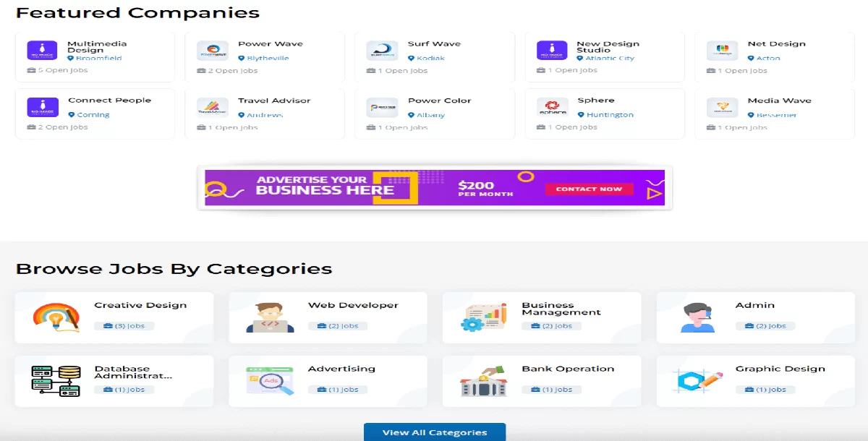The width and height of the screenshot is (868, 441).
Task: Click the (1) Jobs badge under Advertising
Action: point(338,390)
